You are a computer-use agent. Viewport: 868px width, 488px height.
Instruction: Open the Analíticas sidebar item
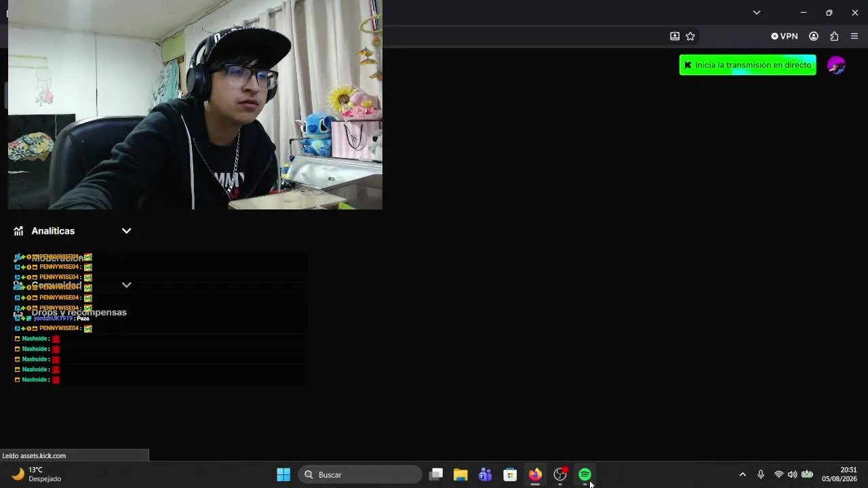pos(53,231)
